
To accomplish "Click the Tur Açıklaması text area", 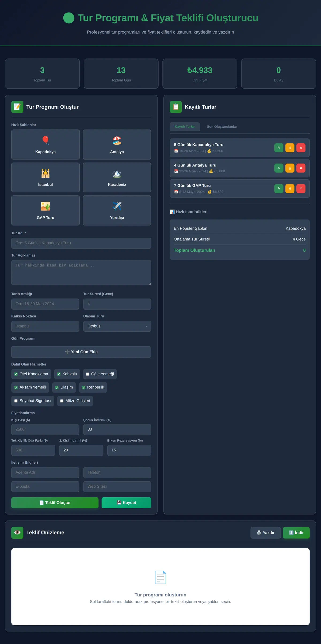I will tap(81, 273).
